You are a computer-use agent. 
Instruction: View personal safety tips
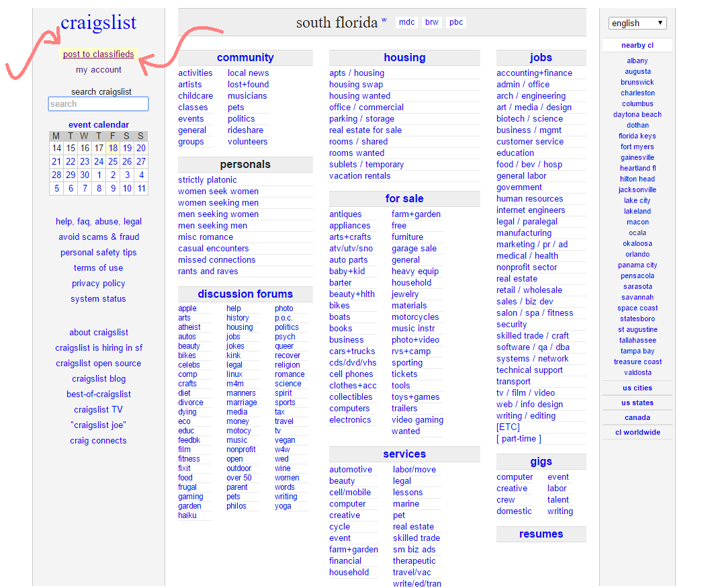tap(99, 253)
